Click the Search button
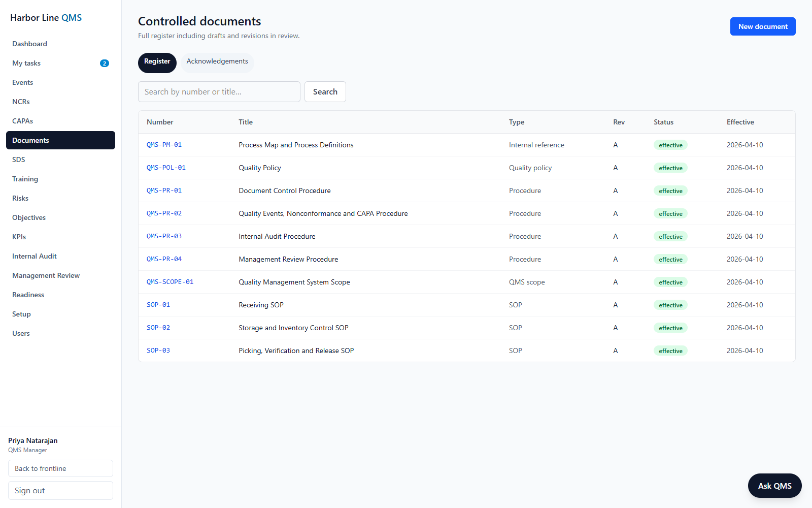The width and height of the screenshot is (812, 508). pyautogui.click(x=325, y=92)
